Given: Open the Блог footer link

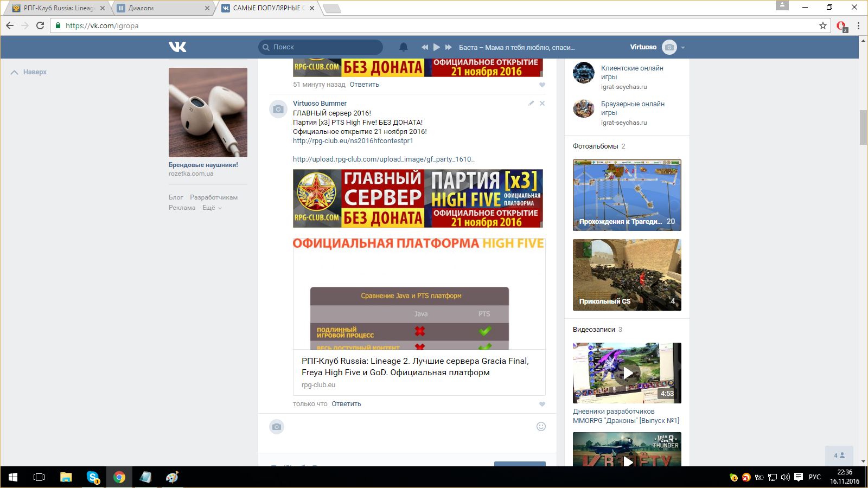Looking at the screenshot, I should (176, 197).
